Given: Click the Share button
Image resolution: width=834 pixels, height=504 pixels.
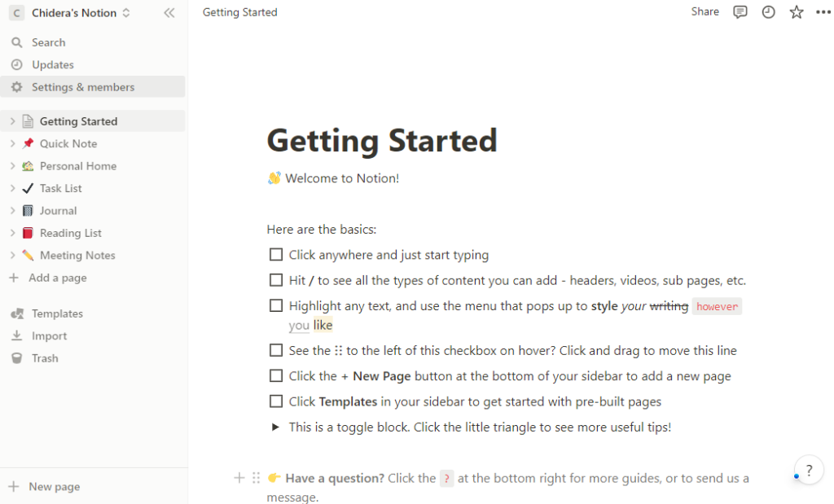Looking at the screenshot, I should point(705,11).
